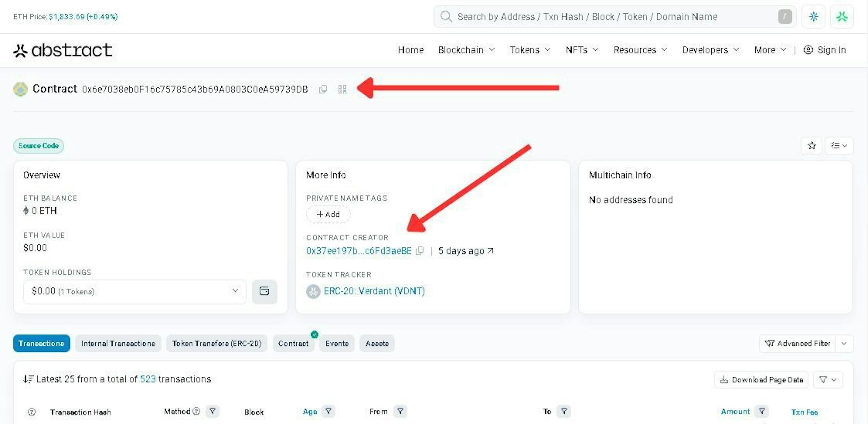Image resolution: width=868 pixels, height=424 pixels.
Task: Copy the contract address icon
Action: (x=323, y=89)
